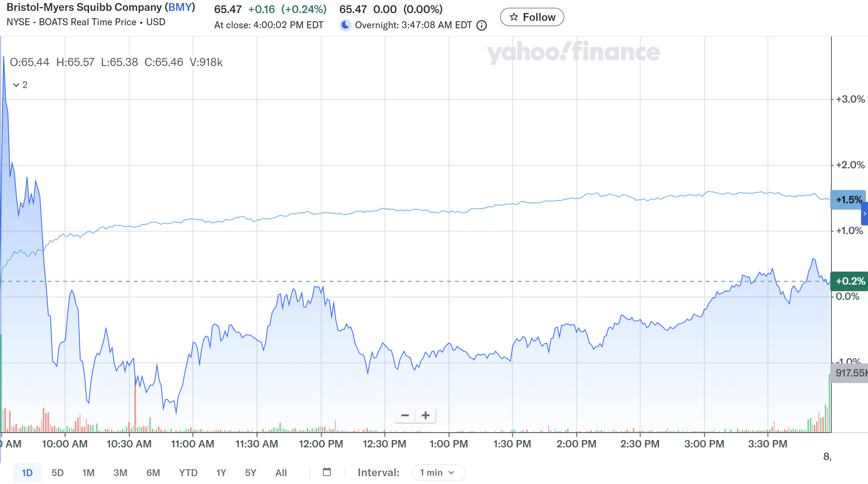Screen dimensions: 868x484
Task: Zoom in the chart with plus button
Action: coord(426,416)
